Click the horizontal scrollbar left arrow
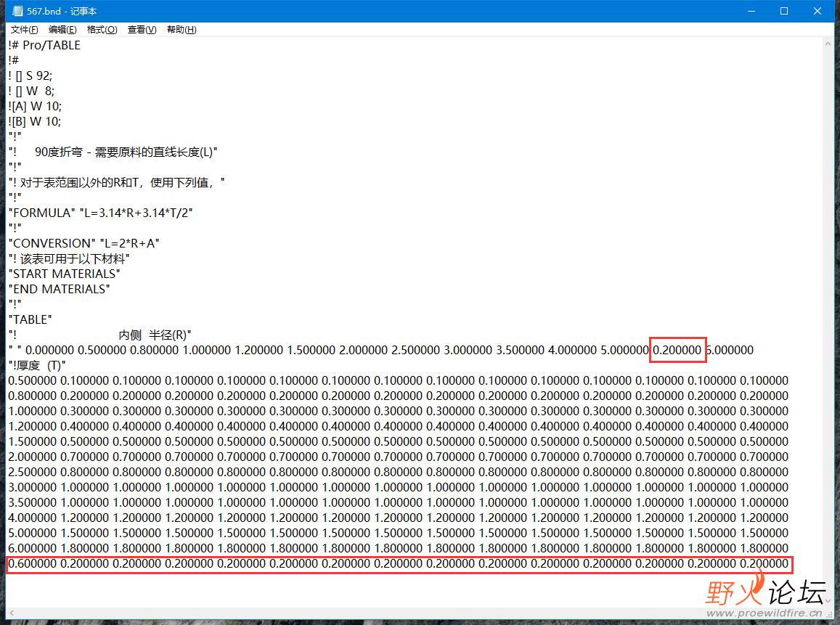The width and height of the screenshot is (840, 625). [11, 613]
